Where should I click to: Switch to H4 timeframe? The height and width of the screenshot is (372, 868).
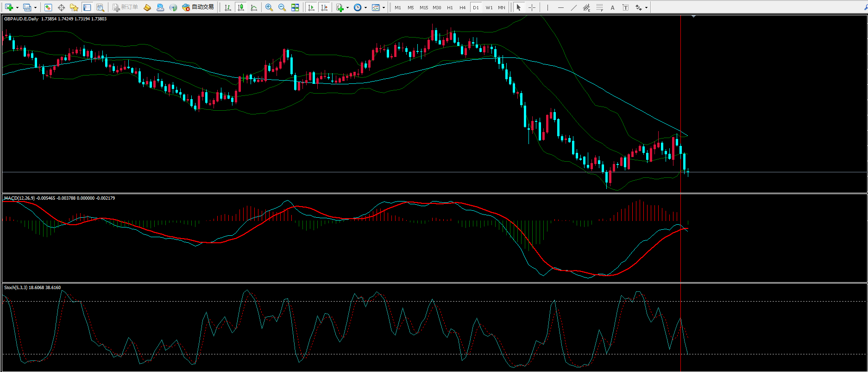[x=463, y=7]
